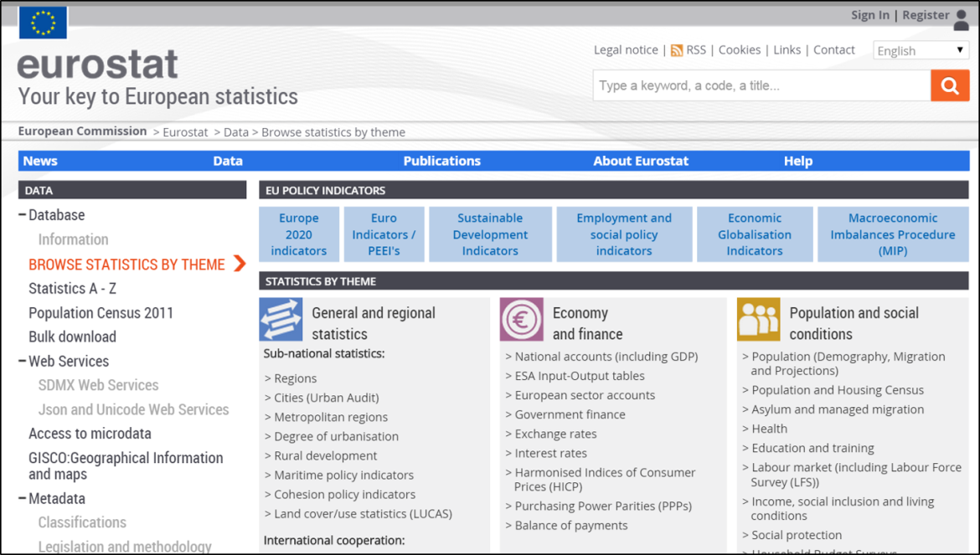
Task: Collapse the Metadata section
Action: 22,498
